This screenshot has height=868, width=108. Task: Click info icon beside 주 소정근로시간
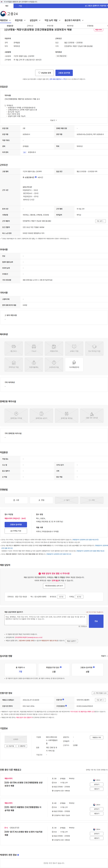coord(36,177)
